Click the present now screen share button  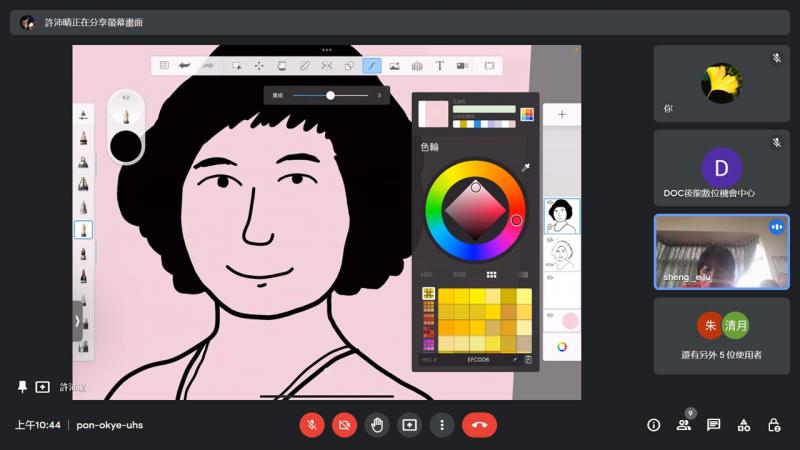[410, 425]
